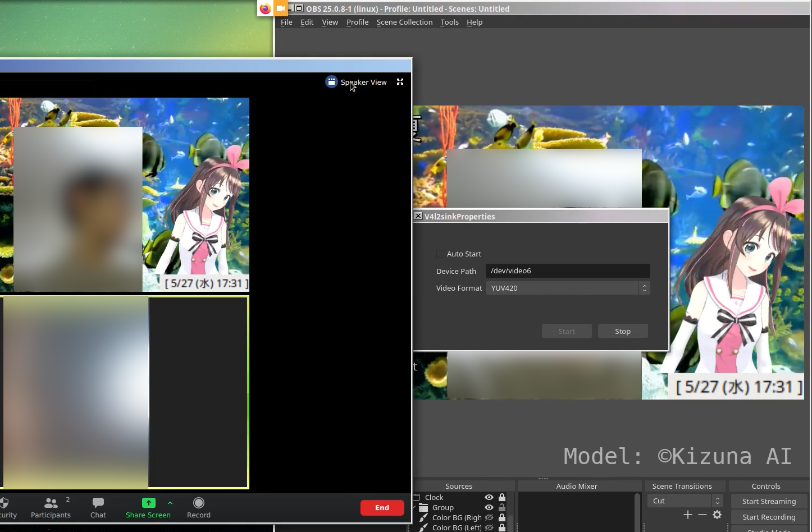Screen dimensions: 812x532
Task: Select the highlighted active speaker tile
Action: coord(125,392)
